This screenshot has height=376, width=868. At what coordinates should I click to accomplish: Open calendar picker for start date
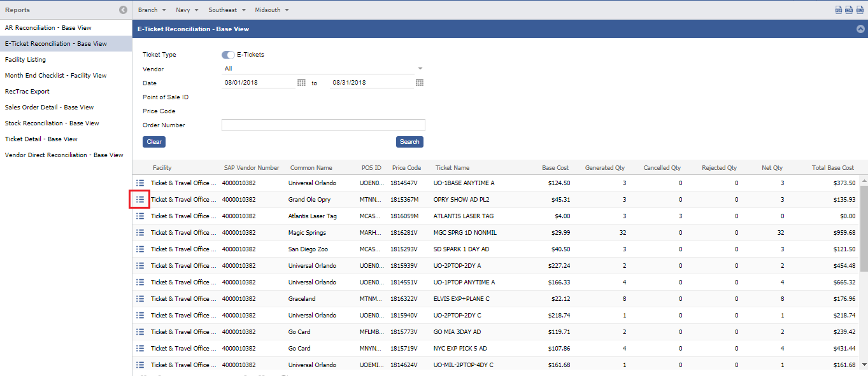coord(301,83)
